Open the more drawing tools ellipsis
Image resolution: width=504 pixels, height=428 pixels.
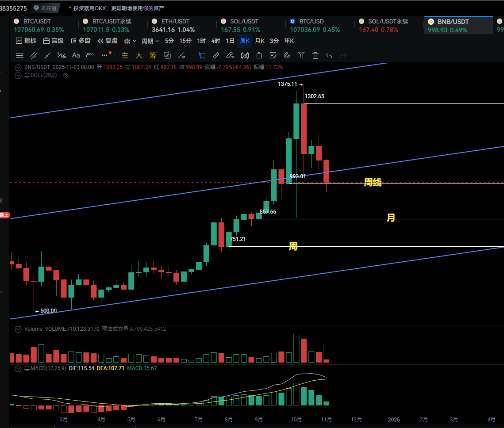coord(105,55)
